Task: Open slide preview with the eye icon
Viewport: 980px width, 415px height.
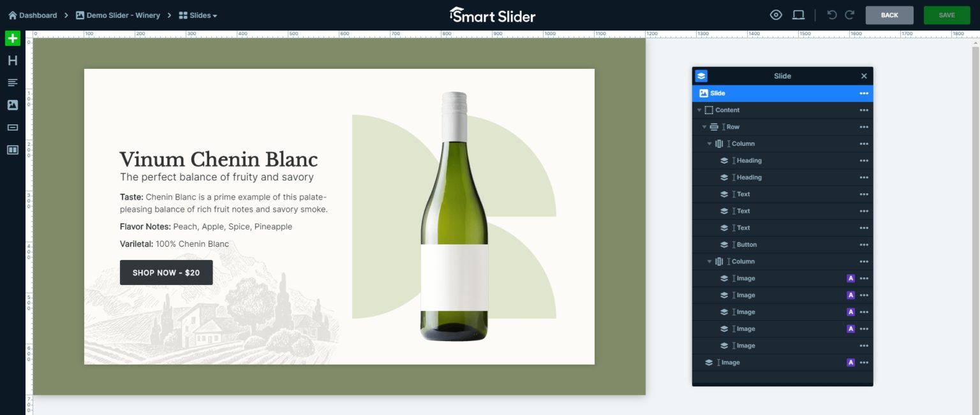Action: click(x=776, y=15)
